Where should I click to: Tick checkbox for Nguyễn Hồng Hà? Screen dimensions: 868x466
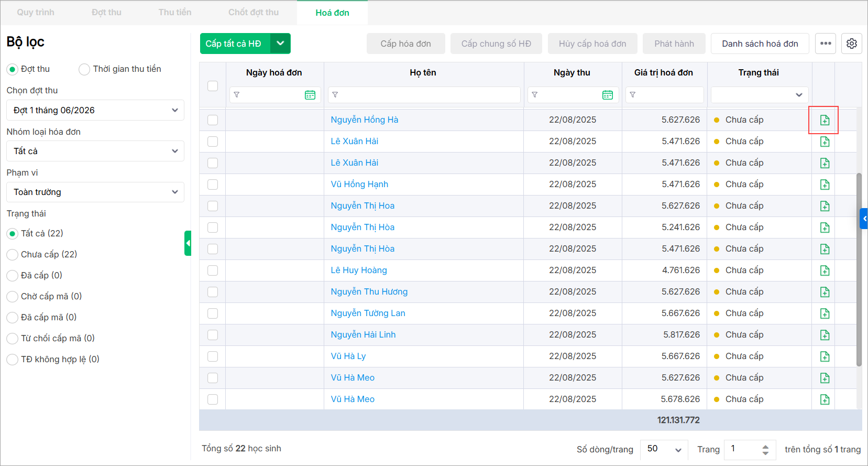(x=213, y=120)
